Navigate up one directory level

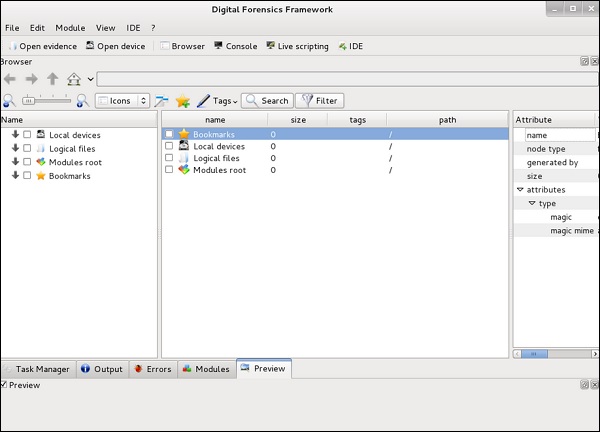pos(52,79)
